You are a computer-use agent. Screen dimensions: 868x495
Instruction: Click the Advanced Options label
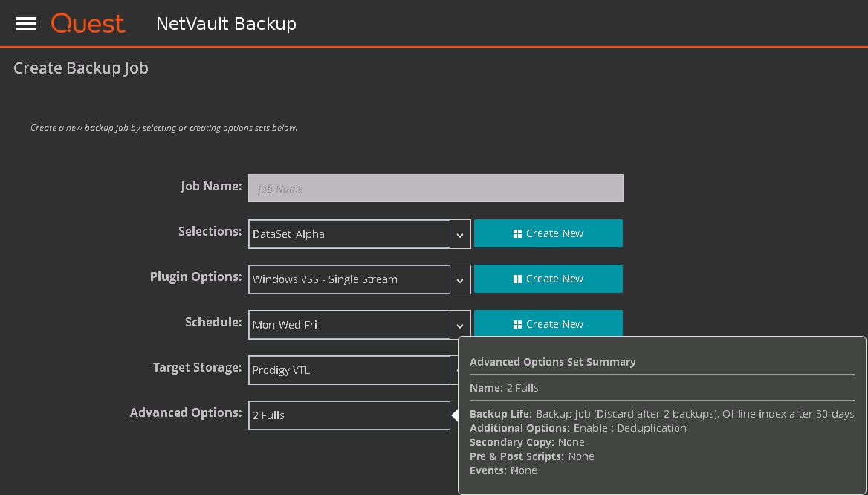[x=186, y=412]
